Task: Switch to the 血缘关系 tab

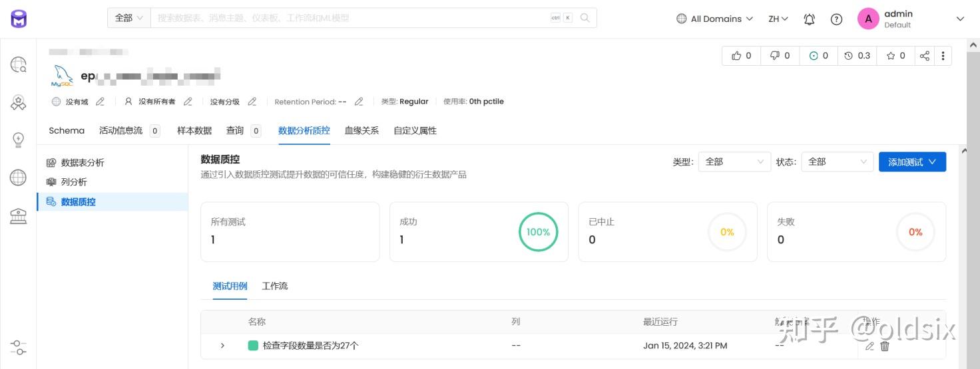Action: tap(362, 130)
